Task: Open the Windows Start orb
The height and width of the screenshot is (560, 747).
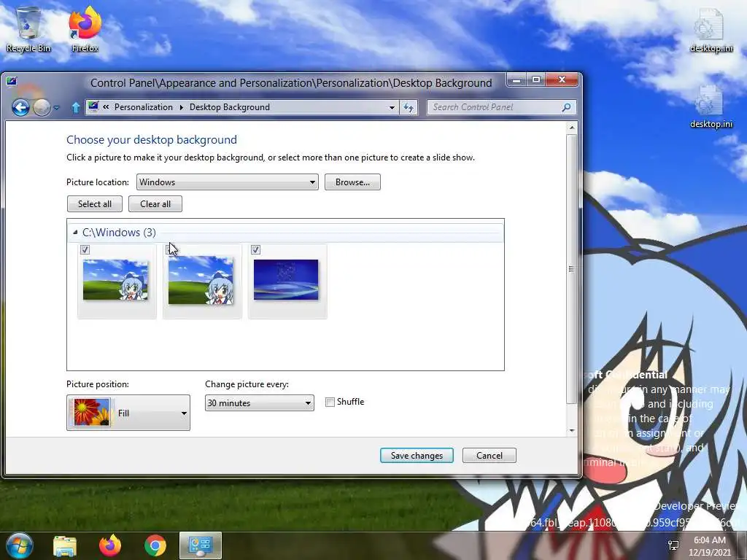Action: point(20,545)
